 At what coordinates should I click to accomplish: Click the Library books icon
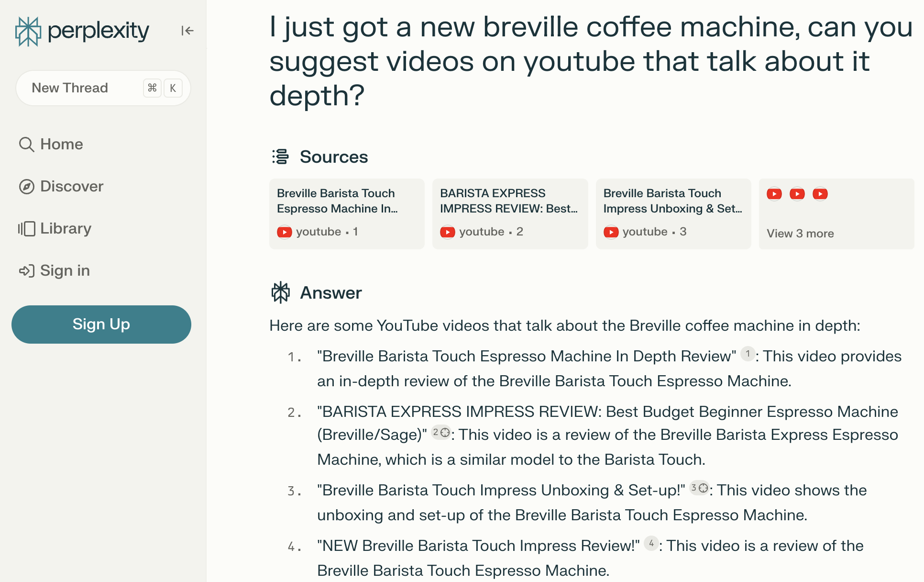[x=26, y=229]
